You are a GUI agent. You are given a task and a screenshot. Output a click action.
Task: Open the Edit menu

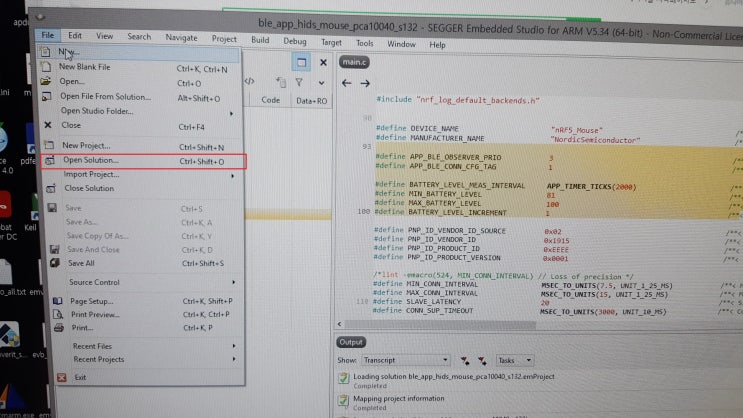pyautogui.click(x=74, y=36)
